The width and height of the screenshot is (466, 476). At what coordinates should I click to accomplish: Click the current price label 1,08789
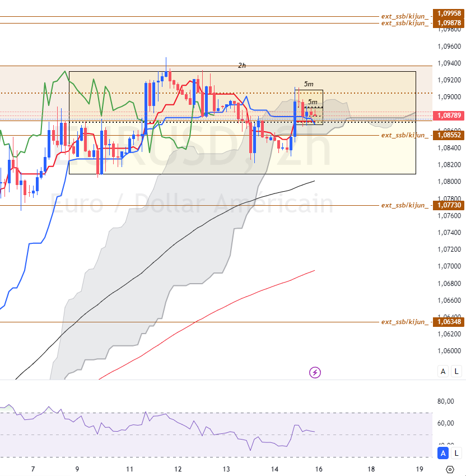[x=449, y=115]
